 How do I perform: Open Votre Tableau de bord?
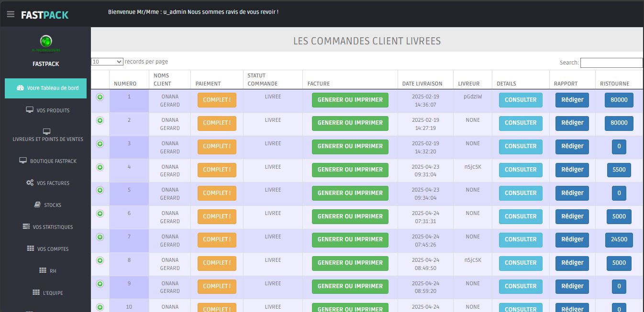pos(46,88)
